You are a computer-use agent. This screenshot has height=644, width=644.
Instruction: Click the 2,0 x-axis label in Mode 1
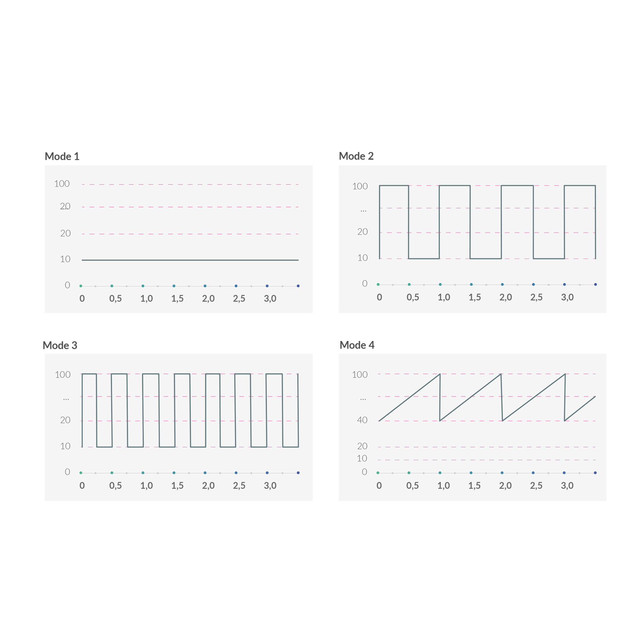click(x=208, y=299)
